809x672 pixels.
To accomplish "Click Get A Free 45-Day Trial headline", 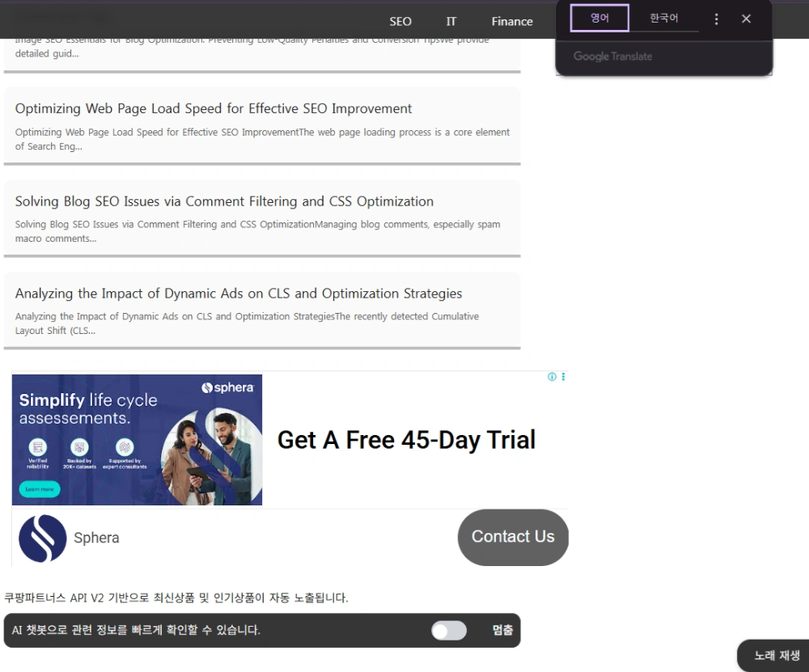I will [406, 440].
